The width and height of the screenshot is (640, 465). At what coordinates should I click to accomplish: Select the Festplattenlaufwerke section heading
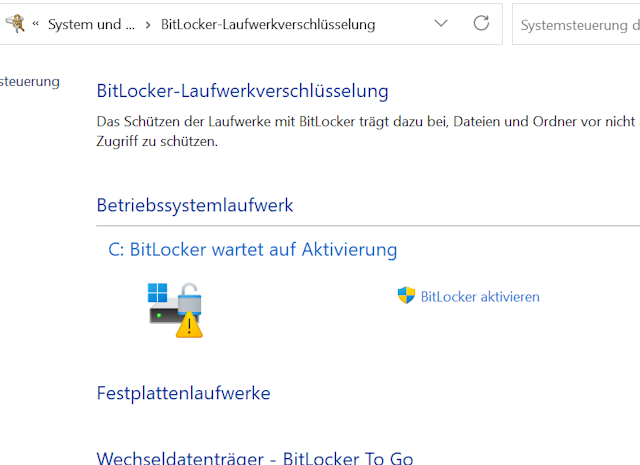coord(183,393)
